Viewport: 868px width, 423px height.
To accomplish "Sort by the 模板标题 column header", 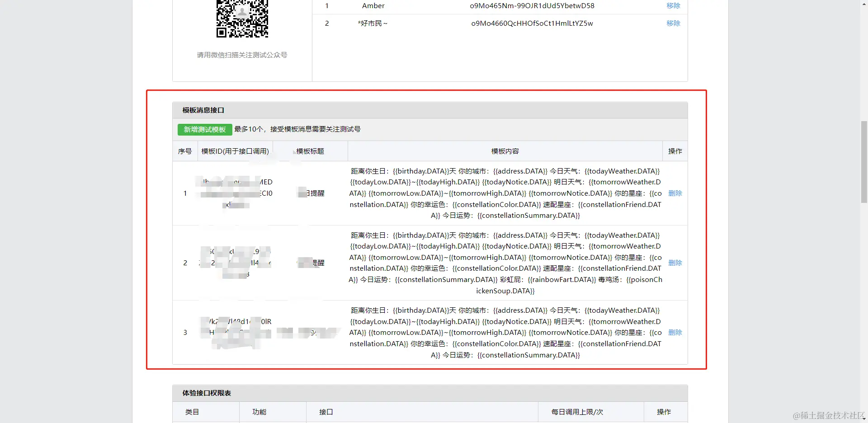I will tap(310, 151).
